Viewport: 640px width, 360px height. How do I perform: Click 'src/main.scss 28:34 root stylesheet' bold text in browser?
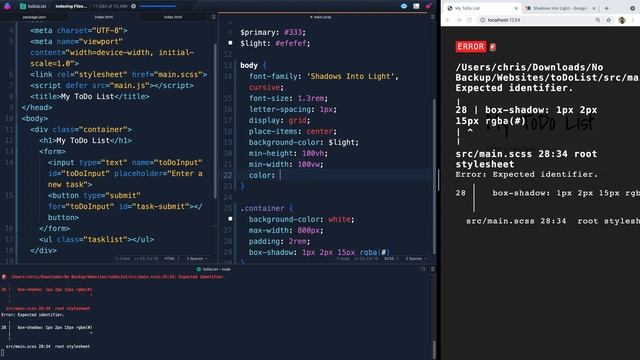(527, 159)
